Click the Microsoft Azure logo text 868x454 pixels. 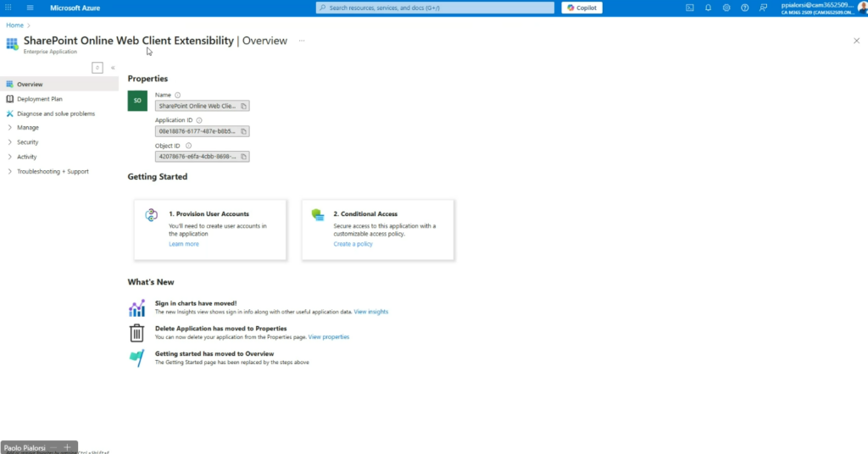click(75, 8)
